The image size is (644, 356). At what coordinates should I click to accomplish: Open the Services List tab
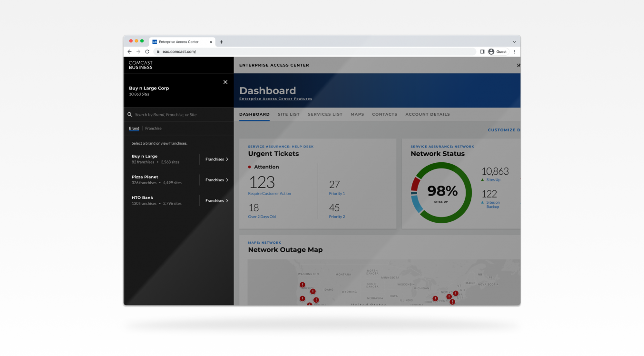(325, 114)
